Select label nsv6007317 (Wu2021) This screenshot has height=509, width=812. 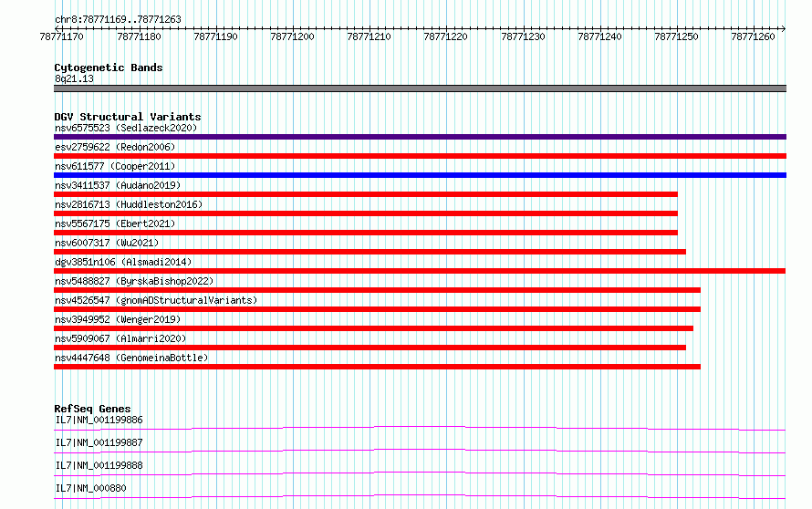click(x=107, y=243)
